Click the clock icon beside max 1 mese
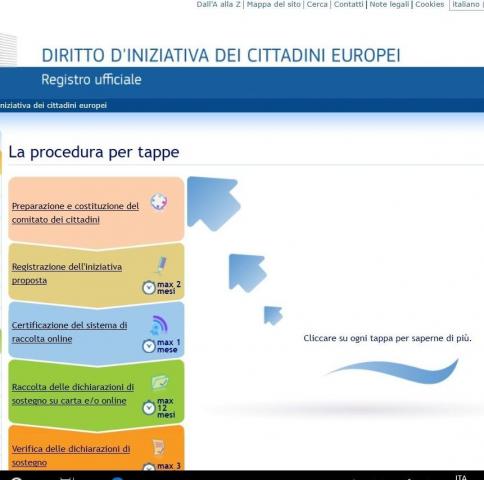Image resolution: width=484 pixels, height=480 pixels. 149,346
